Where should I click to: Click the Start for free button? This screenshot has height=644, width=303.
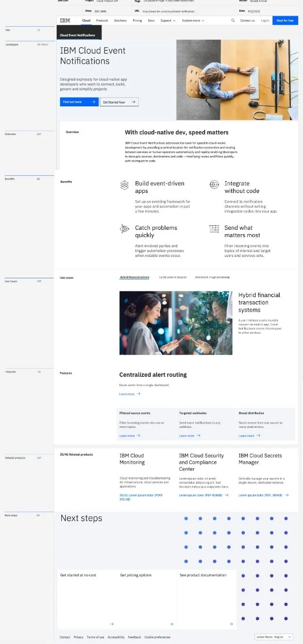(285, 20)
